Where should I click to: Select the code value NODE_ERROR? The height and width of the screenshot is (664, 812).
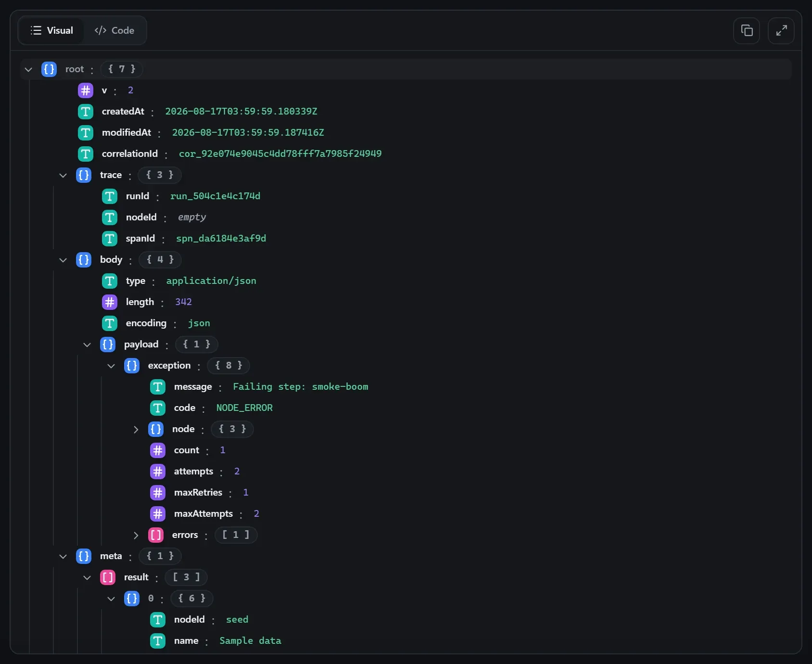coord(244,408)
